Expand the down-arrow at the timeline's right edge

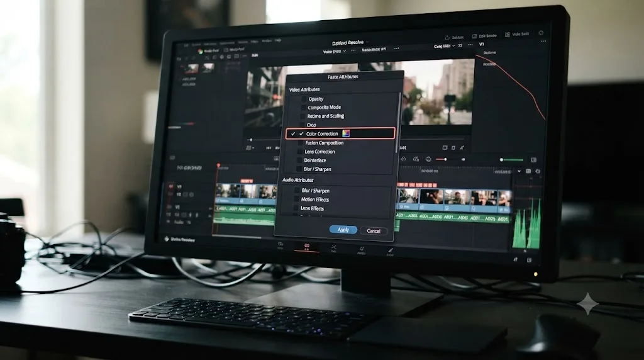519,171
